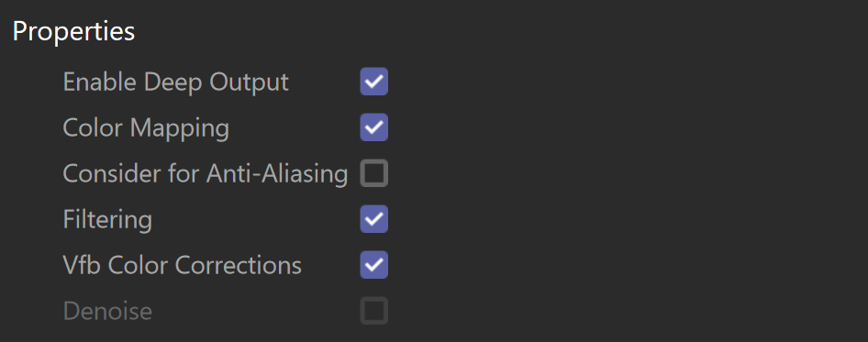Viewport: 868px width, 342px height.
Task: Turn off the Filtering checkbox
Action: click(x=374, y=219)
